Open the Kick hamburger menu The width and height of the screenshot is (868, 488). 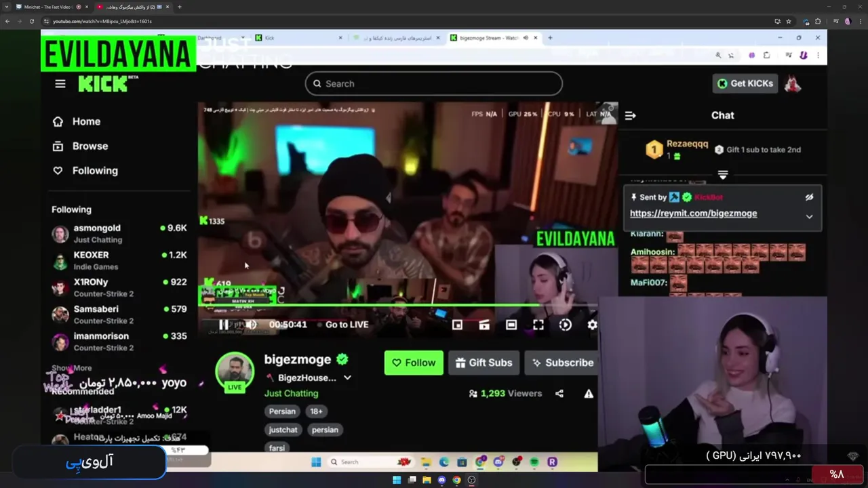(x=60, y=83)
